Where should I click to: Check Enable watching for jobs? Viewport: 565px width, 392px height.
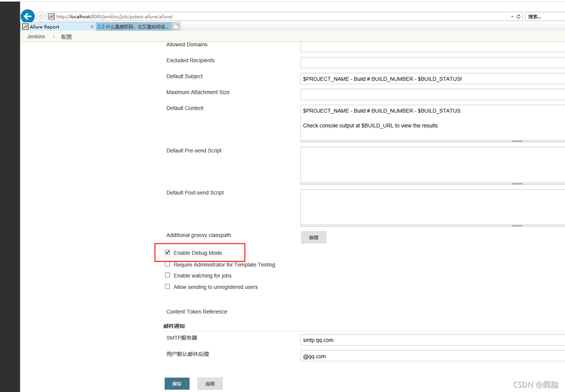[167, 275]
